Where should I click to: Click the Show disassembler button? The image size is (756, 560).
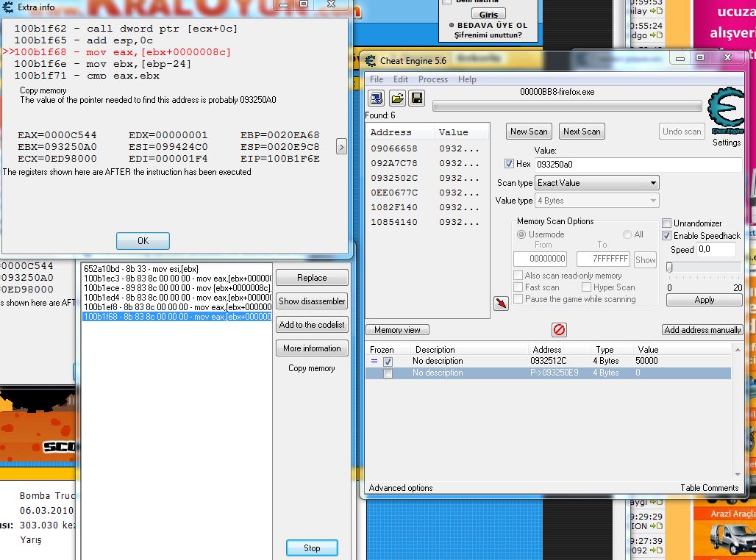[x=312, y=301]
